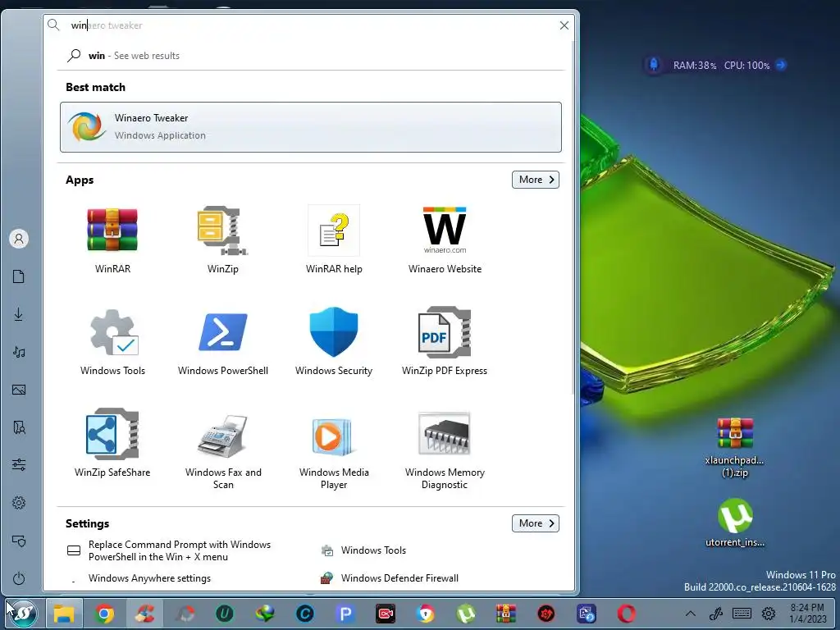Viewport: 840px width, 630px height.
Task: Expand Apps results with the More button
Action: (x=536, y=180)
